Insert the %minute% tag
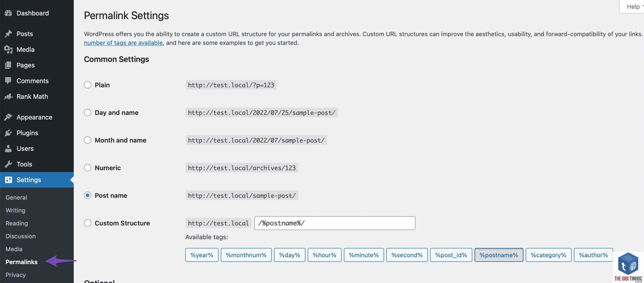 364,255
